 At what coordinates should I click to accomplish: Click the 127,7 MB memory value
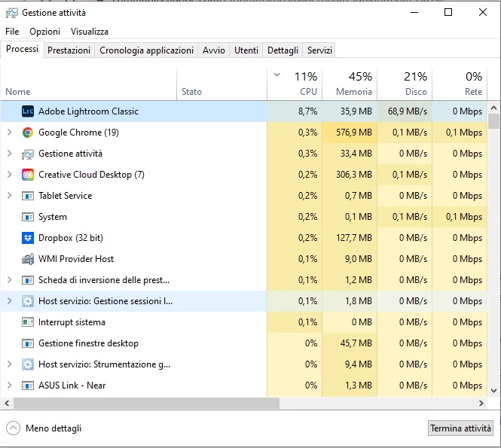point(354,238)
